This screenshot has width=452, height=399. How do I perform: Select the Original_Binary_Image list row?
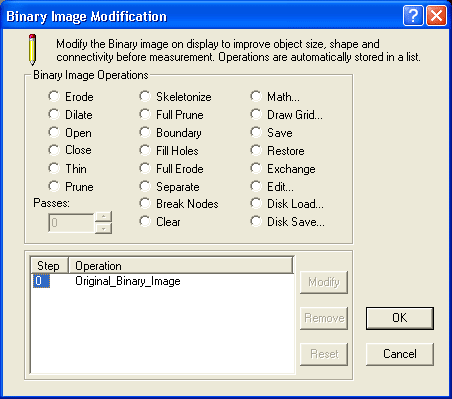click(x=162, y=281)
